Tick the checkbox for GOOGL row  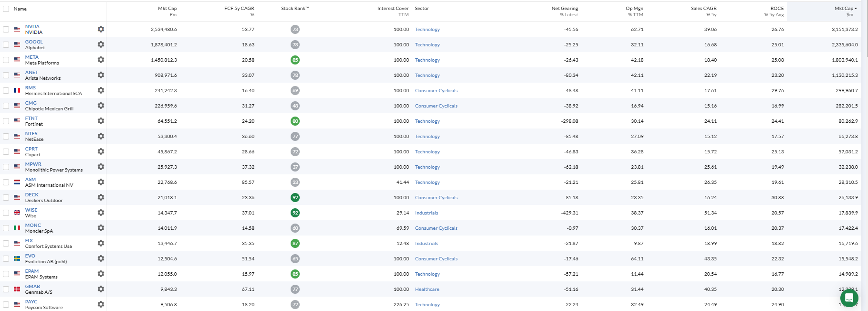coord(6,44)
